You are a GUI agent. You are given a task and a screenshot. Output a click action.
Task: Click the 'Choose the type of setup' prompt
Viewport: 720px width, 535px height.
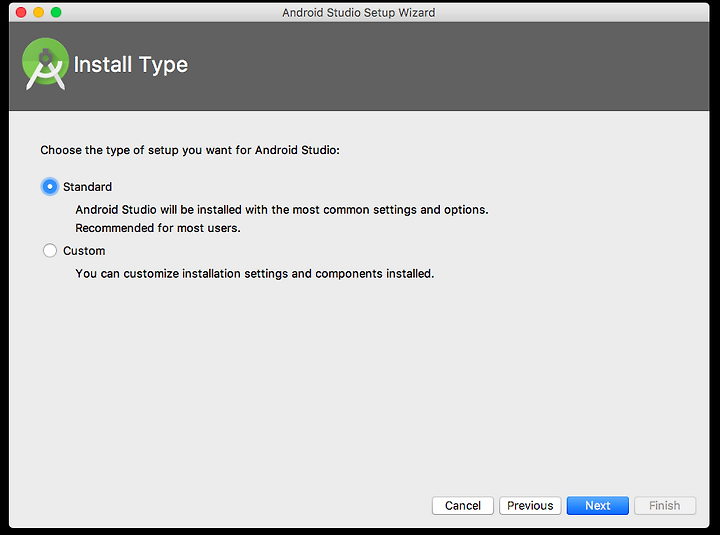click(190, 150)
